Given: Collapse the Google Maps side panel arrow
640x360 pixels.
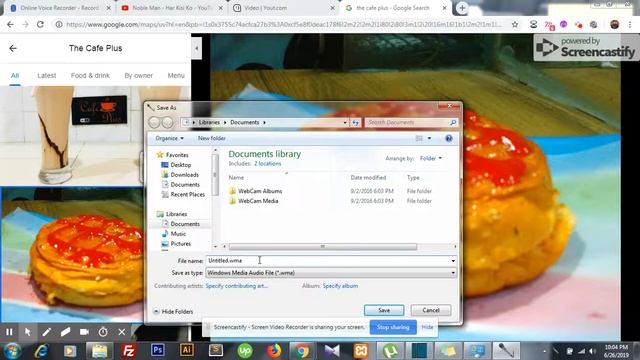Looking at the screenshot, I should (197, 48).
